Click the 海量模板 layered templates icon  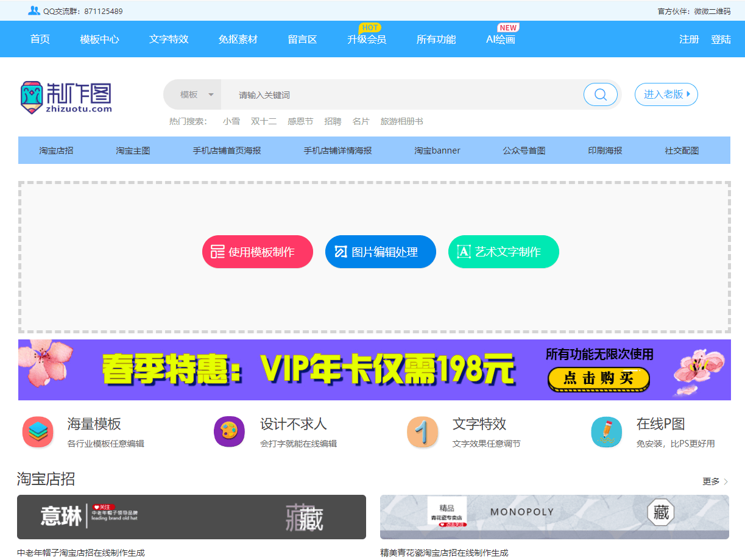pyautogui.click(x=38, y=432)
